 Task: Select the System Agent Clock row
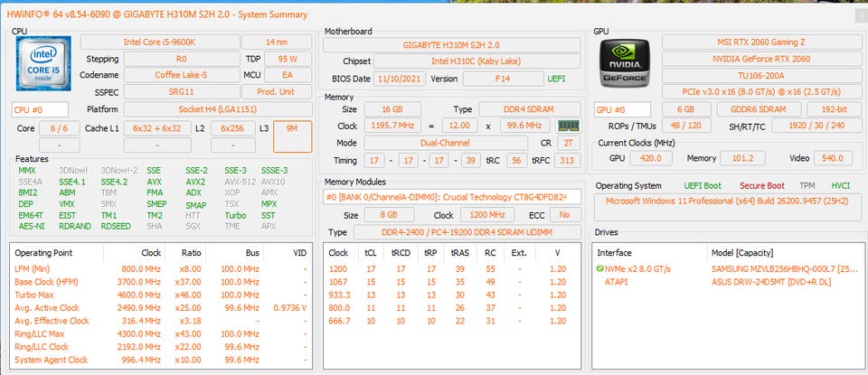coord(161,360)
